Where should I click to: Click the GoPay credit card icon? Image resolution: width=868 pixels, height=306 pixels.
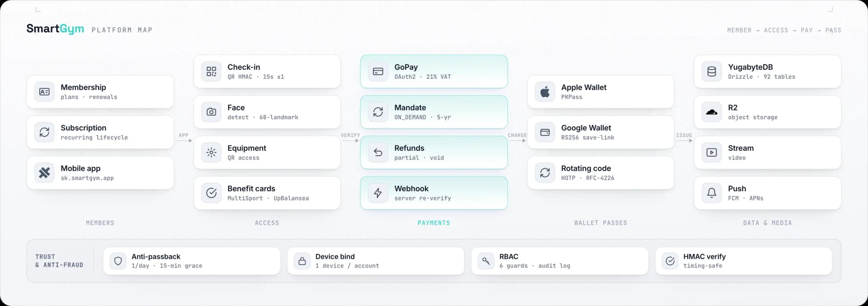(378, 72)
